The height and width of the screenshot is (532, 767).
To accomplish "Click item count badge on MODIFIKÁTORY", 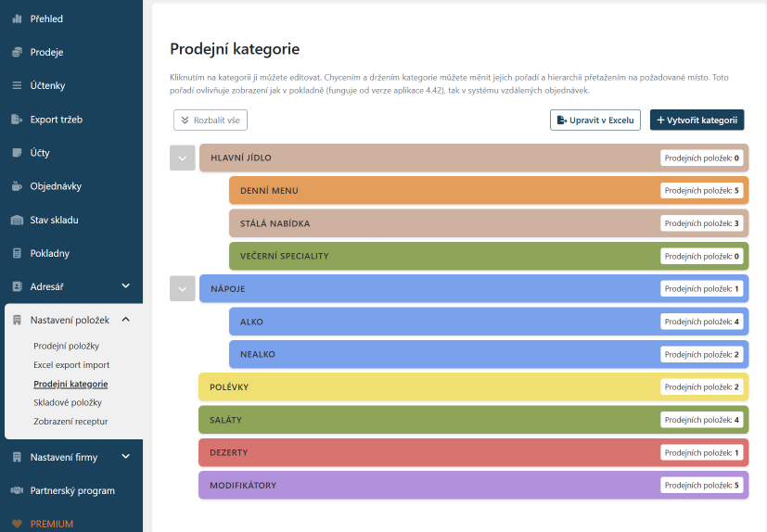I will 702,486.
